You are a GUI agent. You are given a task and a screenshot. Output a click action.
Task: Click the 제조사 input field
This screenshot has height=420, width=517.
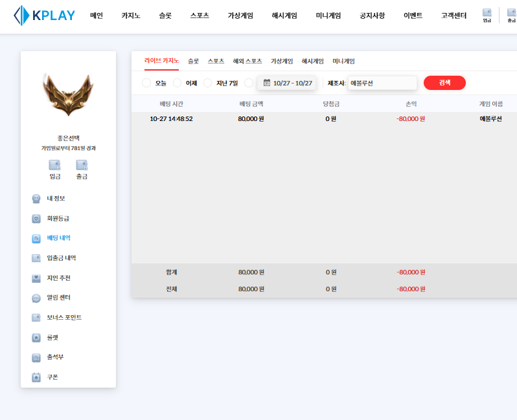tap(382, 83)
